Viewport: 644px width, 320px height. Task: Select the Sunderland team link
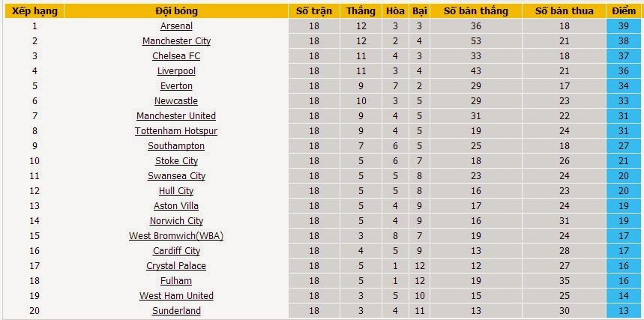point(176,311)
